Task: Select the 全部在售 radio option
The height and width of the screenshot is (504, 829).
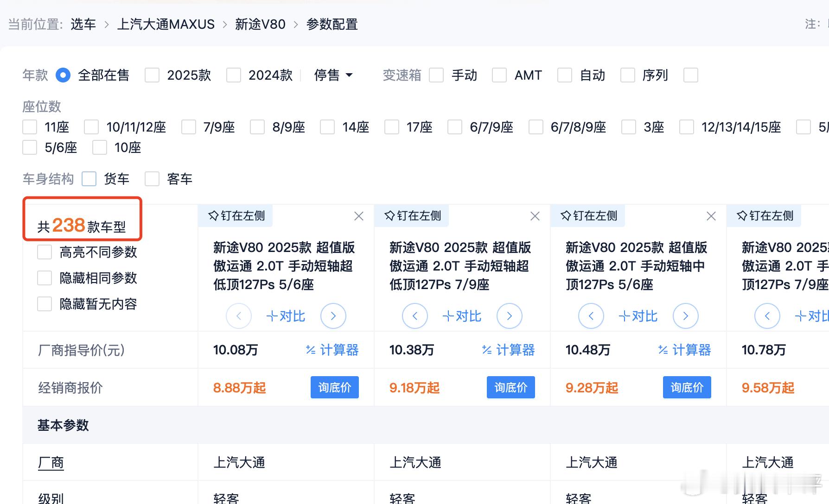Action: point(63,75)
